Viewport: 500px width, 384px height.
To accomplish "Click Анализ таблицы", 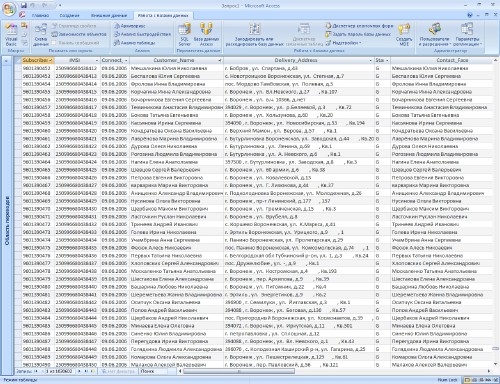I will coord(134,43).
